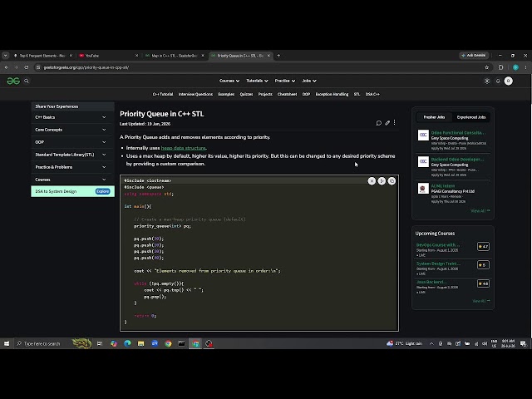Click the Share Your Experiences sidebar item
532x399 pixels.
[72, 106]
